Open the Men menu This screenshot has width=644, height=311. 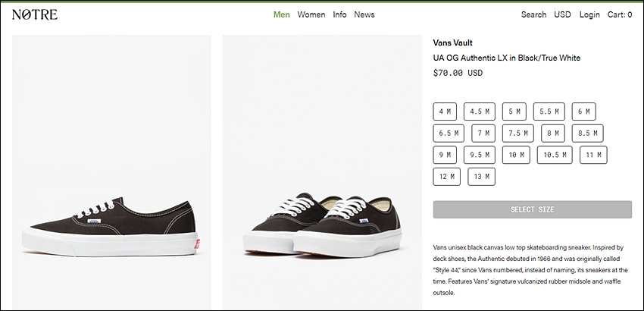[282, 14]
